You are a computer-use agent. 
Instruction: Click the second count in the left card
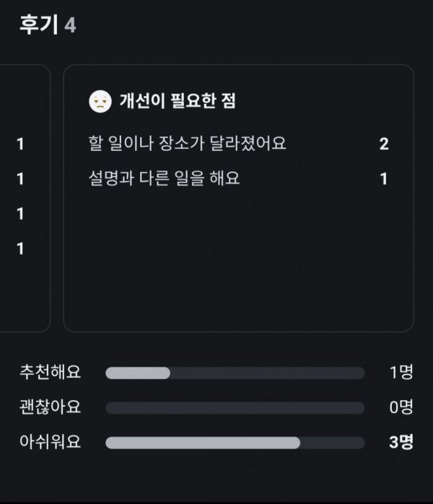pos(20,178)
